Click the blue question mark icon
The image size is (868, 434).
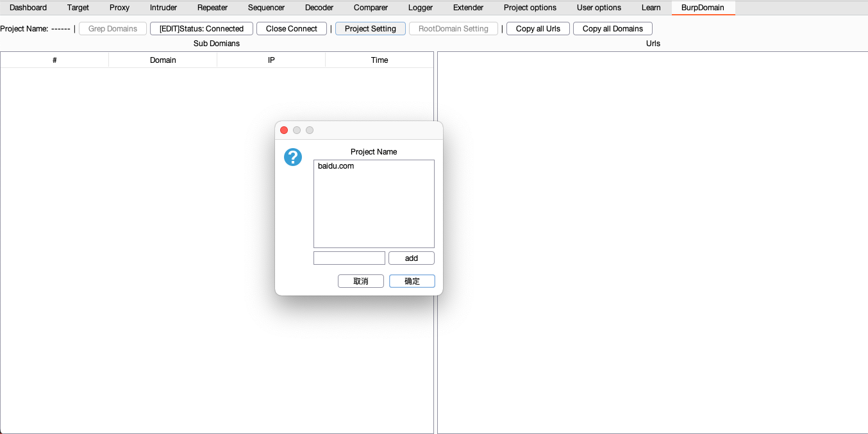293,157
